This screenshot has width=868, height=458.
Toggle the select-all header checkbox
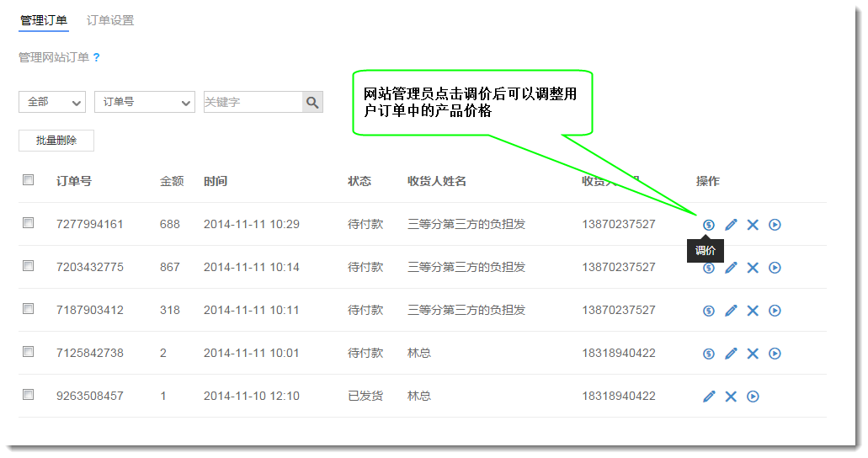coord(29,180)
